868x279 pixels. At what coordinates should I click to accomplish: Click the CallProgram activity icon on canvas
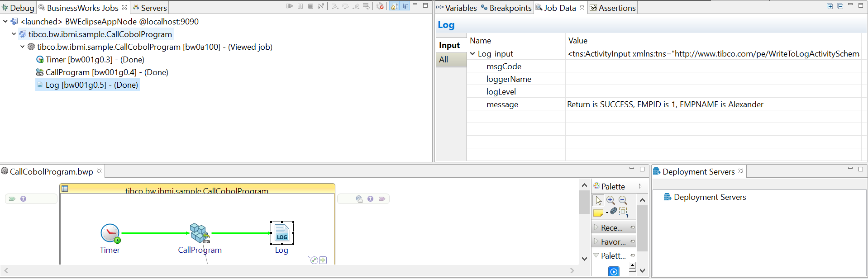point(200,233)
